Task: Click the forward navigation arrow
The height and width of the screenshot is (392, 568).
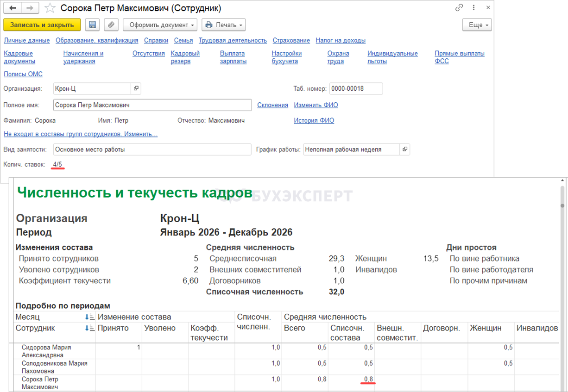Action: pyautogui.click(x=30, y=8)
